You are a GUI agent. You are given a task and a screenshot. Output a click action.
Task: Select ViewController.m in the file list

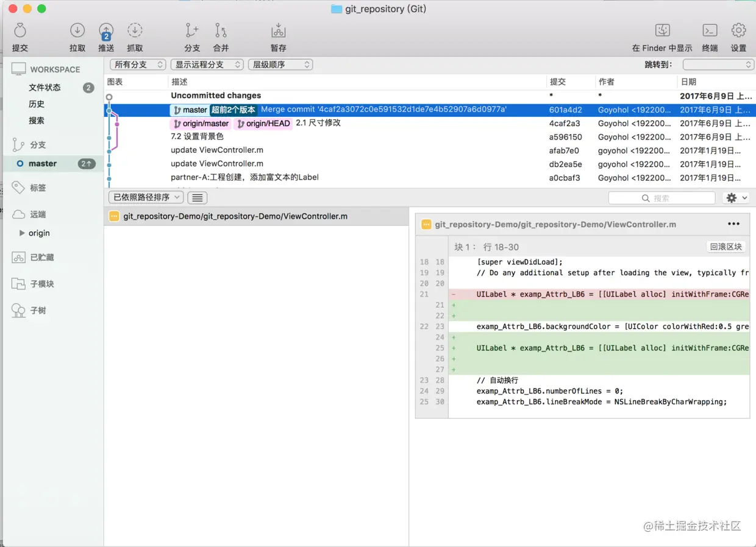point(256,216)
